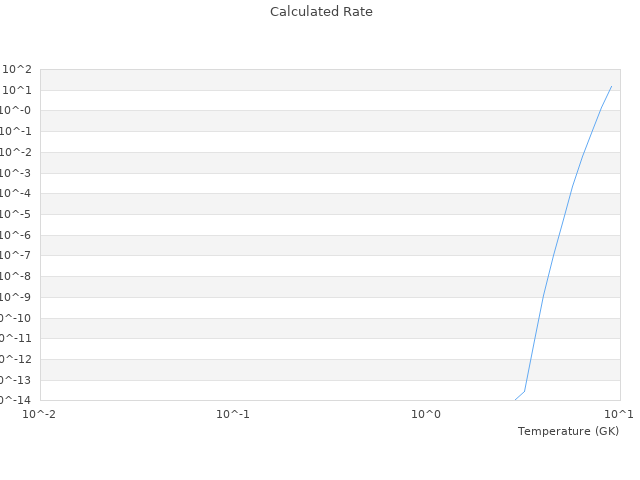Click the 10^-7 vertical axis label
640x480 pixels.
point(16,256)
